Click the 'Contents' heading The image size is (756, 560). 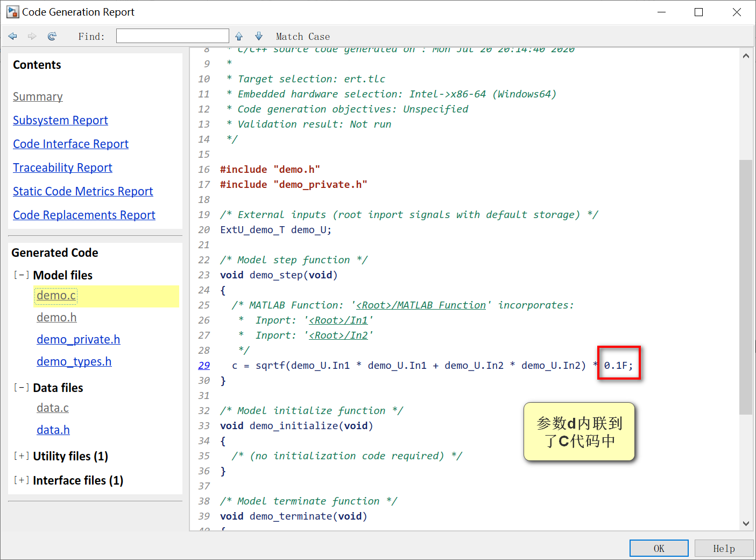tap(37, 65)
